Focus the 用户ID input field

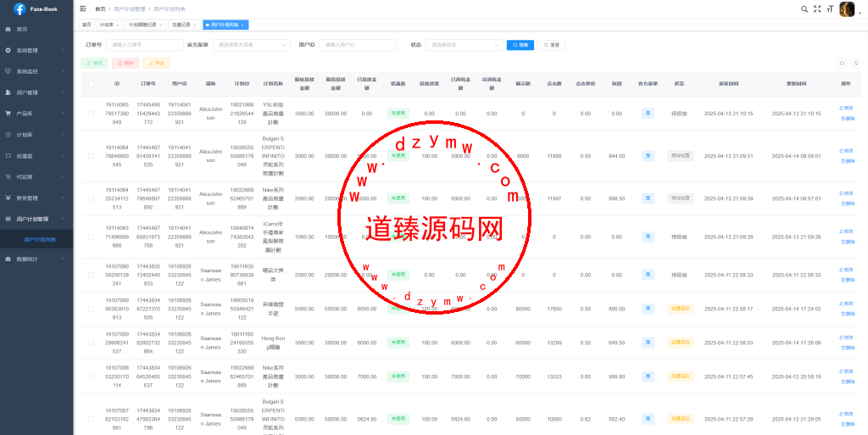point(358,45)
